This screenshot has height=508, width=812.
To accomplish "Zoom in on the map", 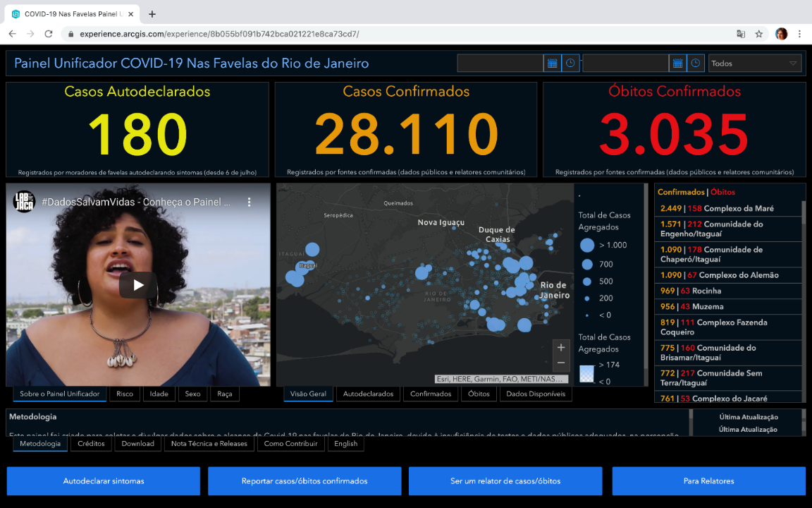I will click(561, 348).
